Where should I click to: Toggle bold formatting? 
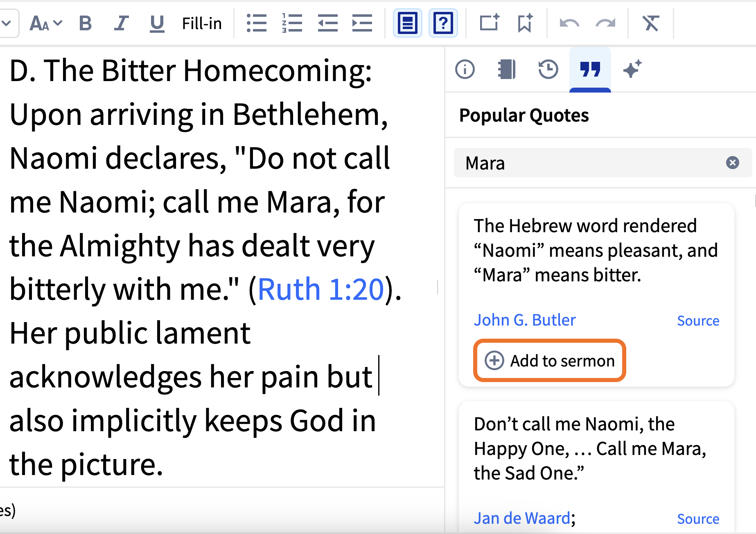click(85, 23)
